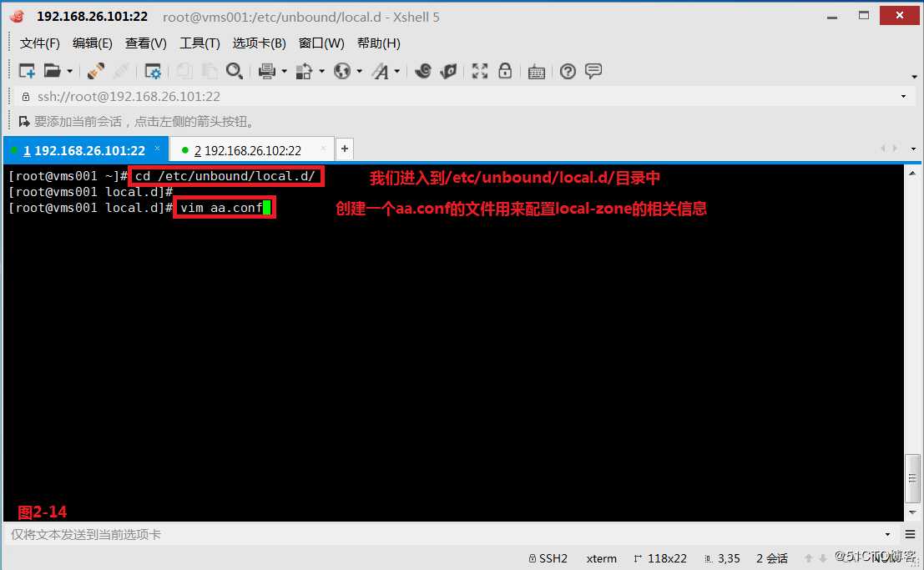Image resolution: width=924 pixels, height=570 pixels.
Task: Click the terminal scrollbar down arrow
Action: (x=912, y=512)
